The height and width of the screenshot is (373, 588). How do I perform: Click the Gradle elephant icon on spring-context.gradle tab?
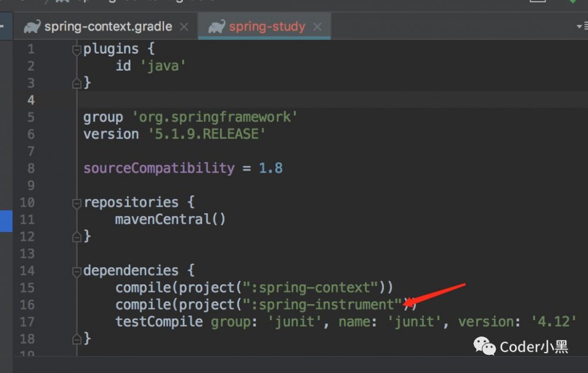point(32,27)
